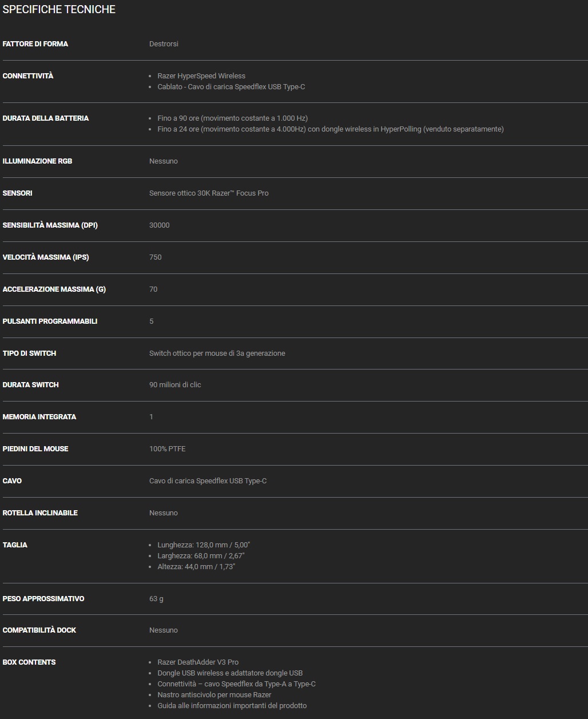Click the 30000 DPI value

tap(159, 225)
